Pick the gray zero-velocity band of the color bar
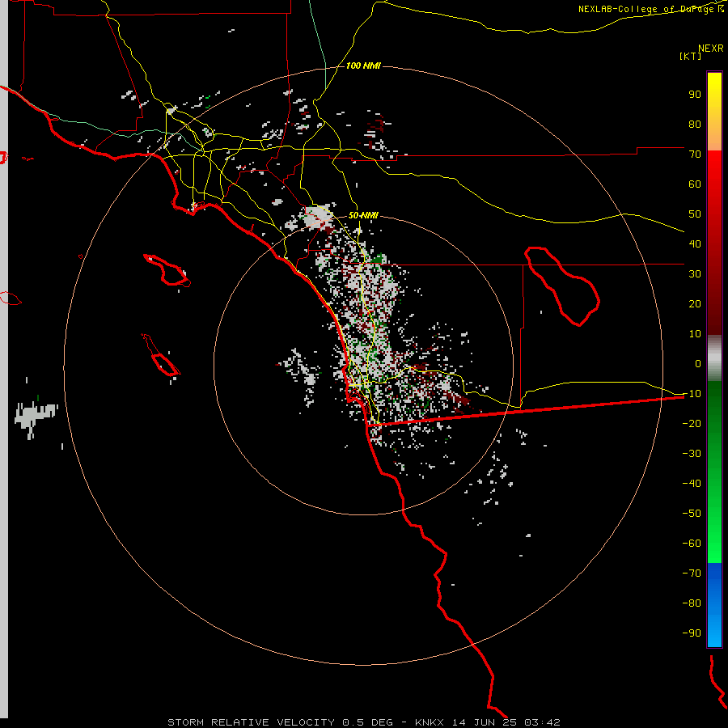The image size is (728, 728). tap(714, 358)
